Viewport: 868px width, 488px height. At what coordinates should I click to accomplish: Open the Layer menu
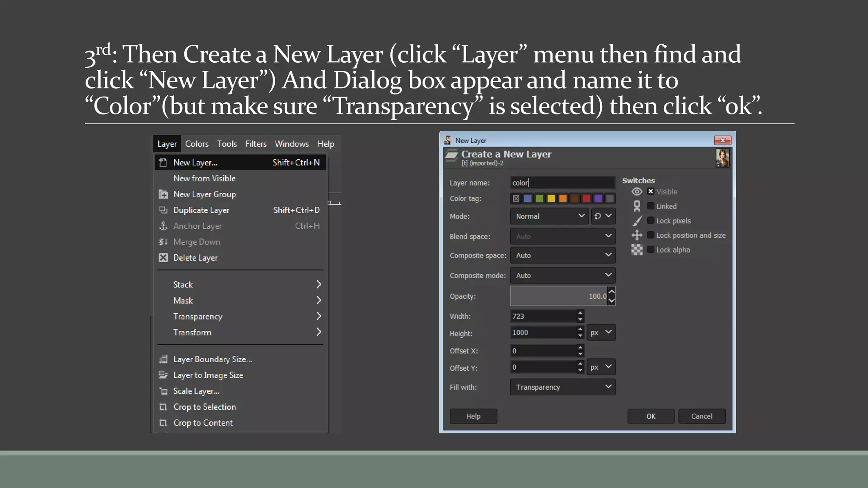point(167,144)
